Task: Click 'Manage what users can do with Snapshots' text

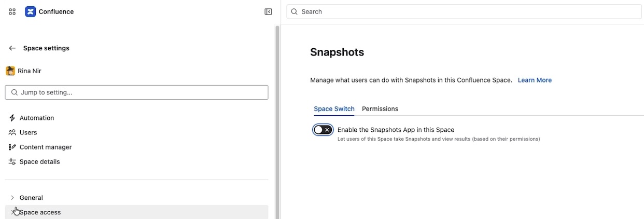Action: [x=411, y=80]
